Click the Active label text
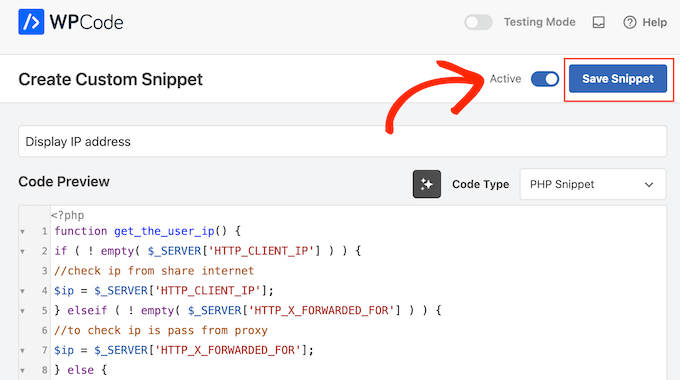The image size is (680, 380). [505, 79]
